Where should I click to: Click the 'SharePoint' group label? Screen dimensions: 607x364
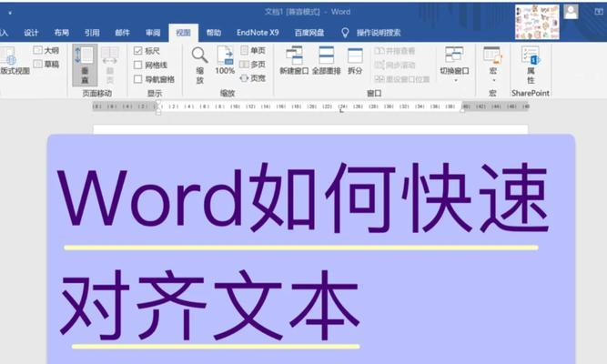point(531,93)
